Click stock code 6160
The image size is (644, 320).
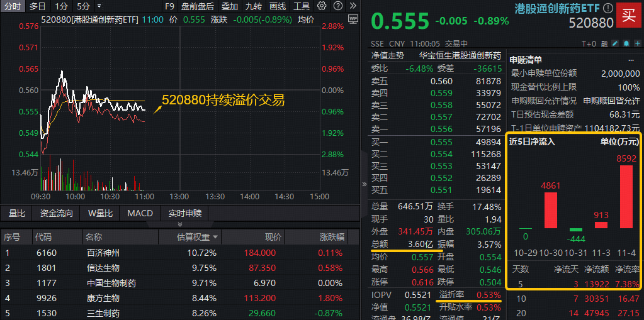coord(46,253)
